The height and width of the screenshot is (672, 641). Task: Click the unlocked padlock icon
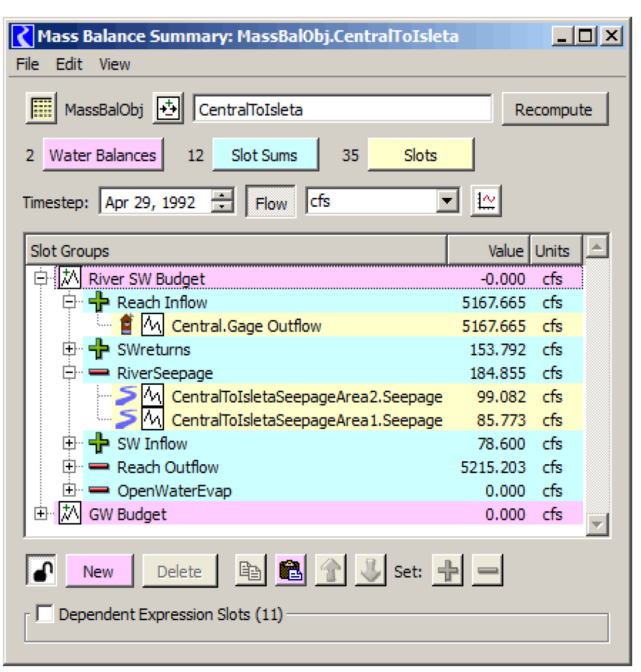(42, 571)
